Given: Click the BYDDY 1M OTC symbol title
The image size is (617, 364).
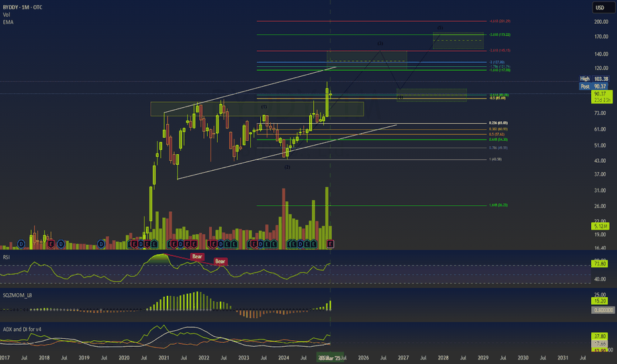Looking at the screenshot, I should 23,7.
